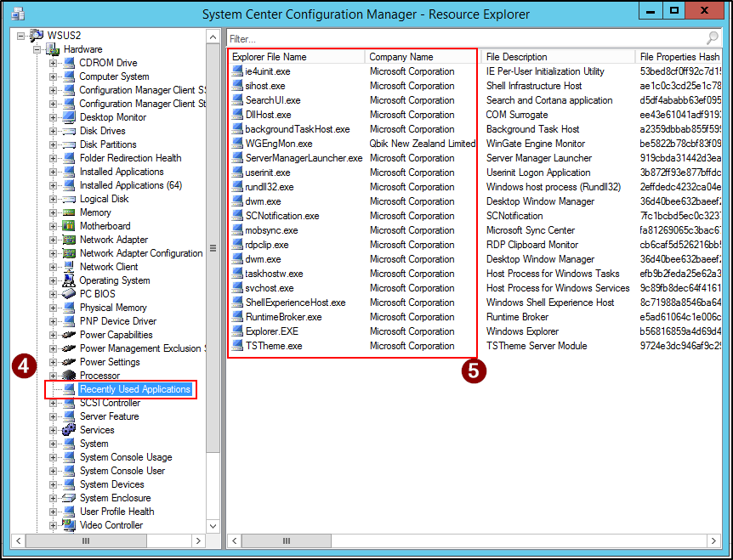Viewport: 733px width, 560px height.
Task: Select the SCSI Controller tree item
Action: (x=110, y=403)
